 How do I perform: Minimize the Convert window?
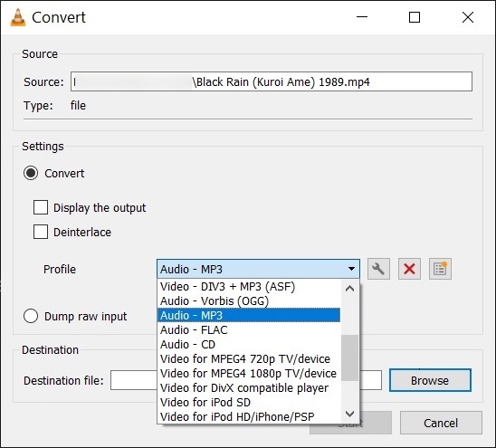point(362,17)
